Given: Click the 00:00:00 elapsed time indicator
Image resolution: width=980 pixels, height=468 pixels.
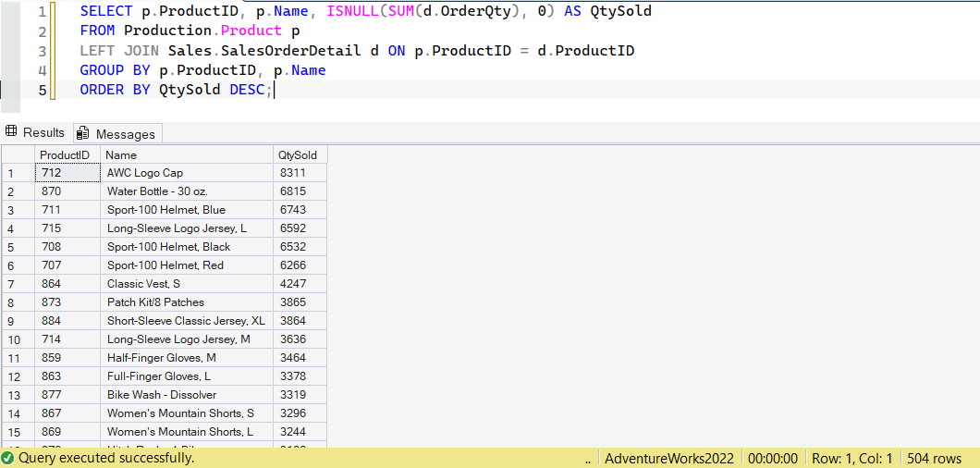Looking at the screenshot, I should (772, 458).
